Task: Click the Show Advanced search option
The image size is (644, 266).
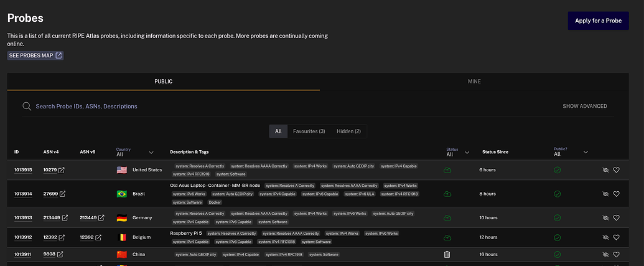Action: tap(584, 107)
